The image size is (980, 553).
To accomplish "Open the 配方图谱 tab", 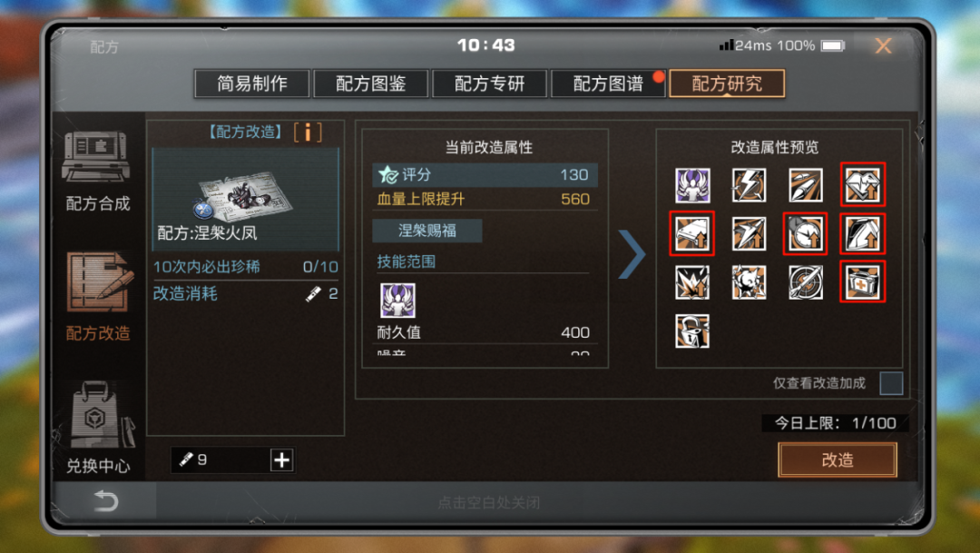I will point(608,84).
